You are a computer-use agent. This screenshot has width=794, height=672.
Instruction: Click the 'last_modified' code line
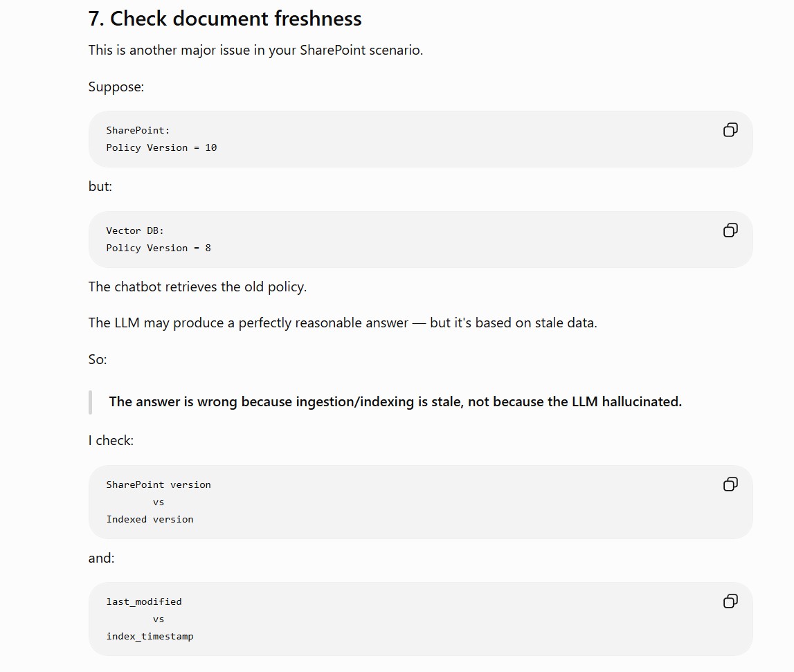pyautogui.click(x=144, y=601)
